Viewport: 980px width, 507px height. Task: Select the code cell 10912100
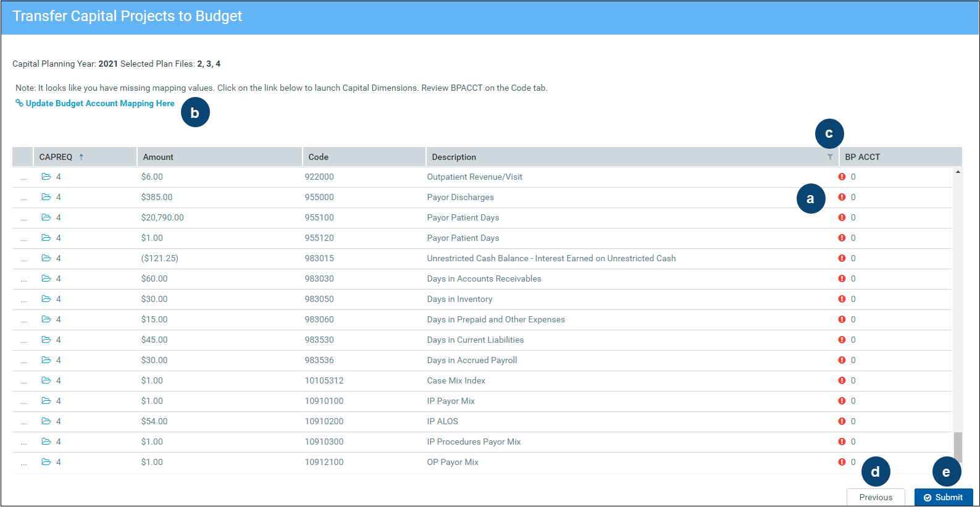324,462
